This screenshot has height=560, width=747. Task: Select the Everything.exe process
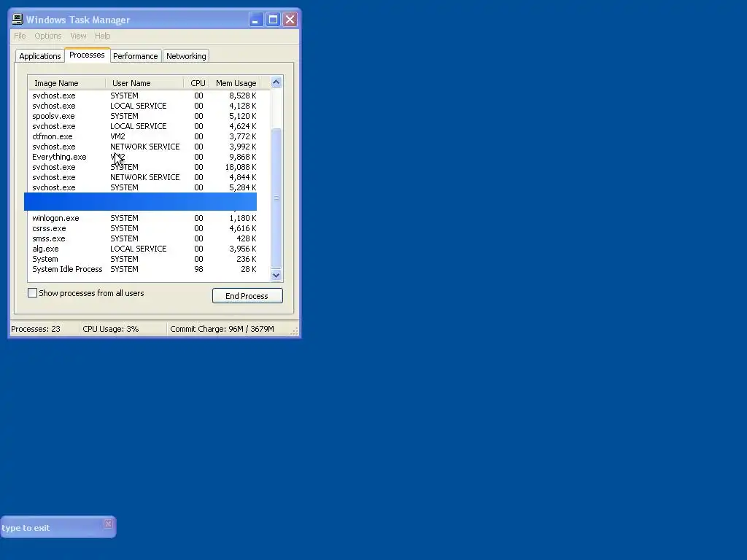144,157
